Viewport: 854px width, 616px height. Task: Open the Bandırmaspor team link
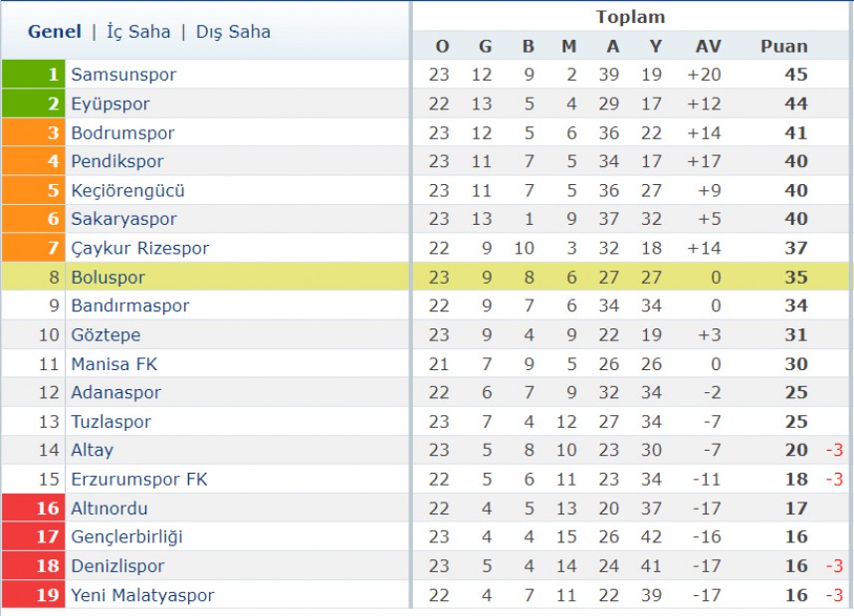click(130, 306)
